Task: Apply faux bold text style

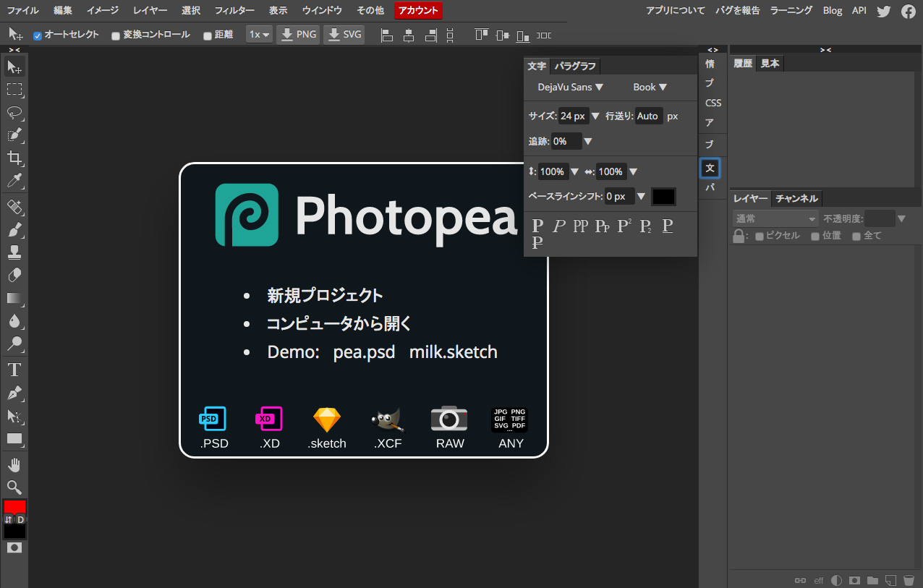Action: pyautogui.click(x=537, y=226)
